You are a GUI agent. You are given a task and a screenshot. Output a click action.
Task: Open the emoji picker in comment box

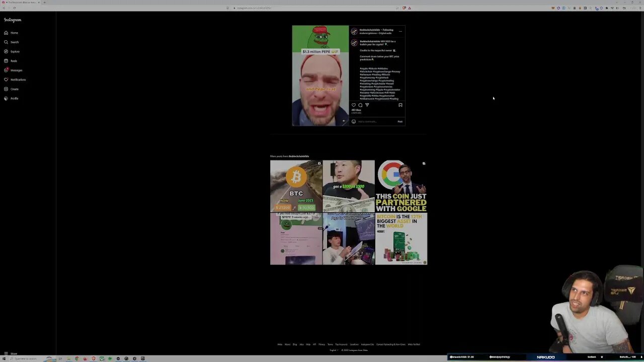[x=354, y=121]
